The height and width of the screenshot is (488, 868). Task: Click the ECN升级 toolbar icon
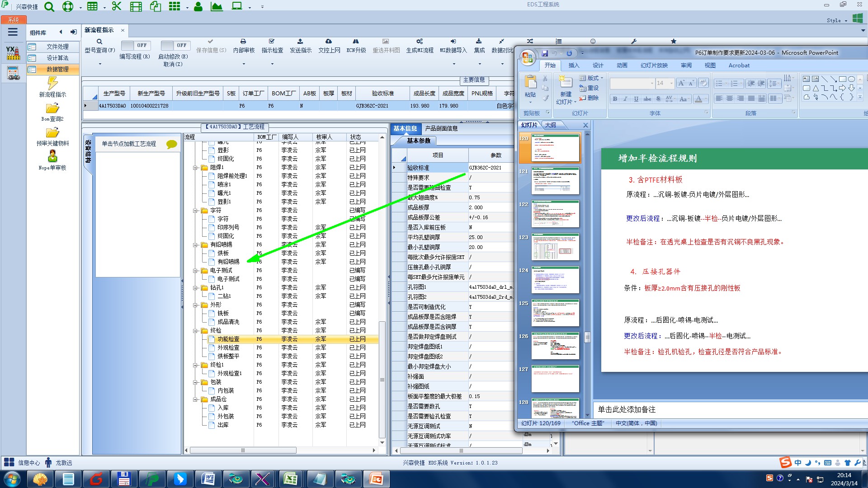[356, 42]
